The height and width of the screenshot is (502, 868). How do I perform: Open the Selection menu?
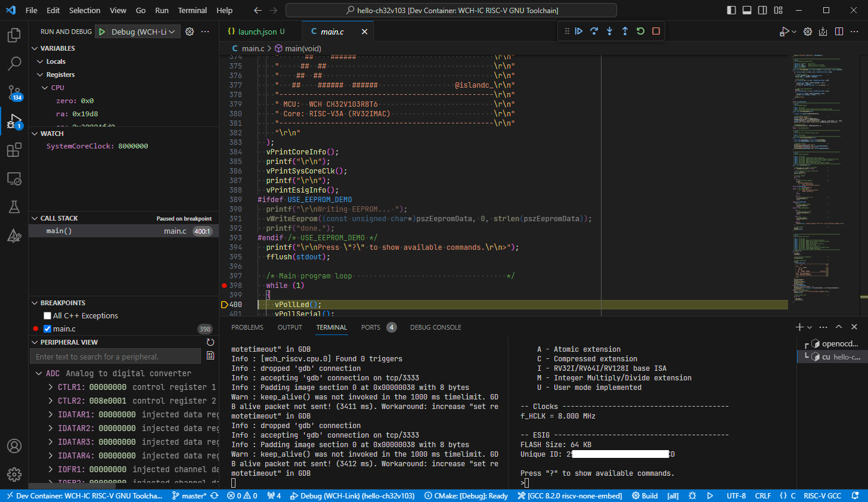click(x=85, y=10)
